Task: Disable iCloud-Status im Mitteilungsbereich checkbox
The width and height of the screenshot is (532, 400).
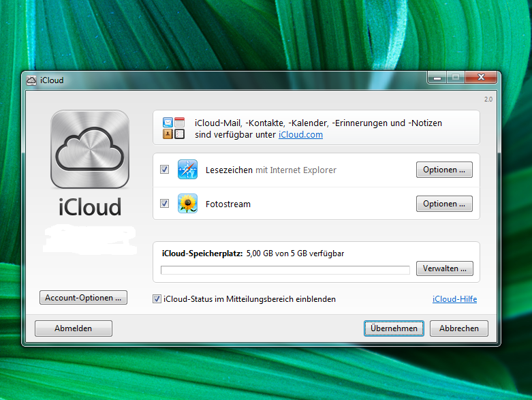Action: point(157,299)
